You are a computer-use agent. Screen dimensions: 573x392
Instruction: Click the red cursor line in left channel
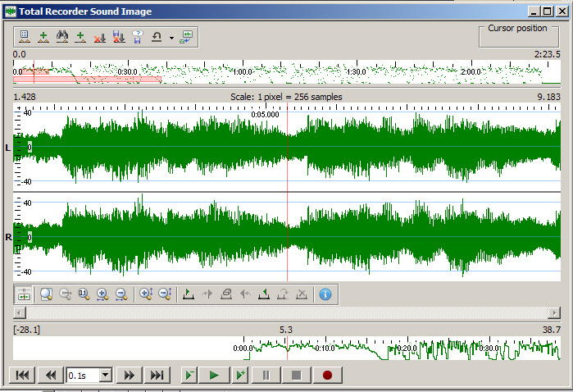pyautogui.click(x=287, y=147)
